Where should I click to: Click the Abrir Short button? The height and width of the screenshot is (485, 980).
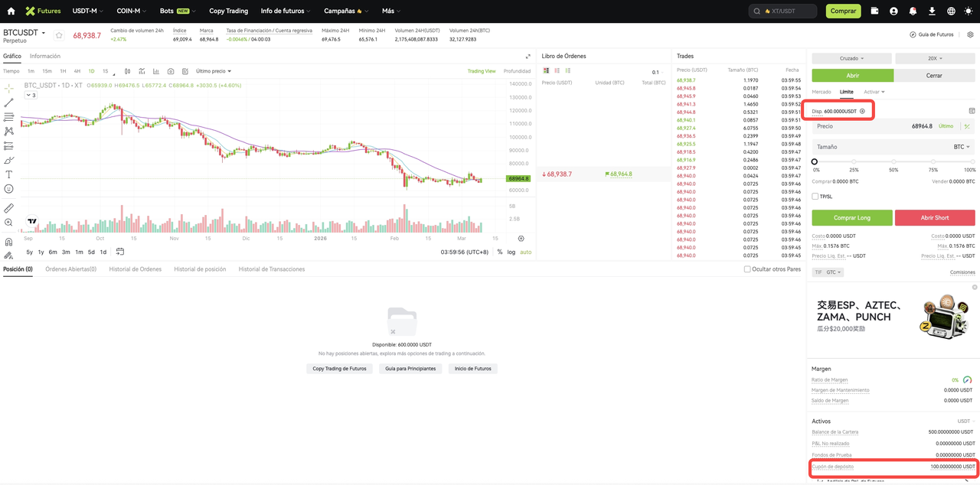tap(935, 218)
